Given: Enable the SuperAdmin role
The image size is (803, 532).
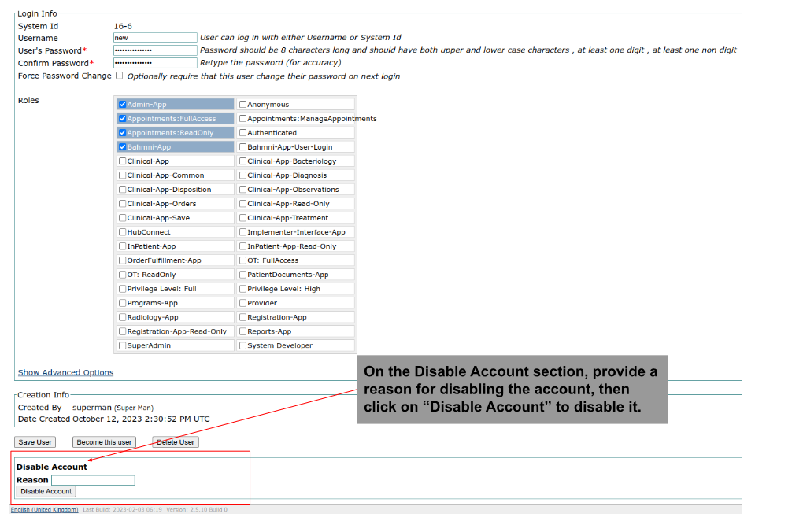Looking at the screenshot, I should (x=122, y=345).
